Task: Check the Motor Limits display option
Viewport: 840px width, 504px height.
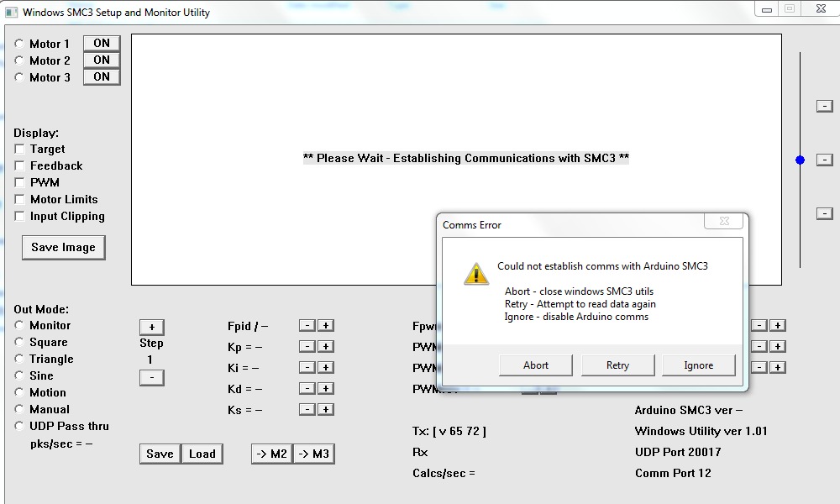Action: [20, 199]
